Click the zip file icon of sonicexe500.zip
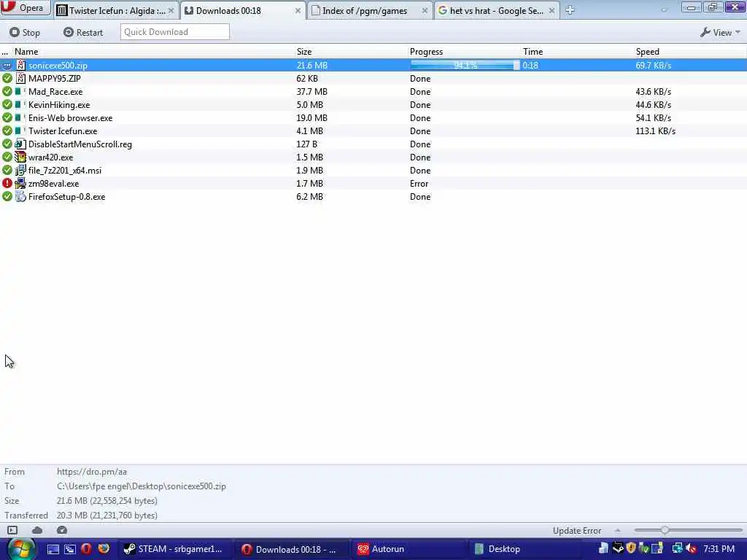The height and width of the screenshot is (560, 747). tap(20, 65)
